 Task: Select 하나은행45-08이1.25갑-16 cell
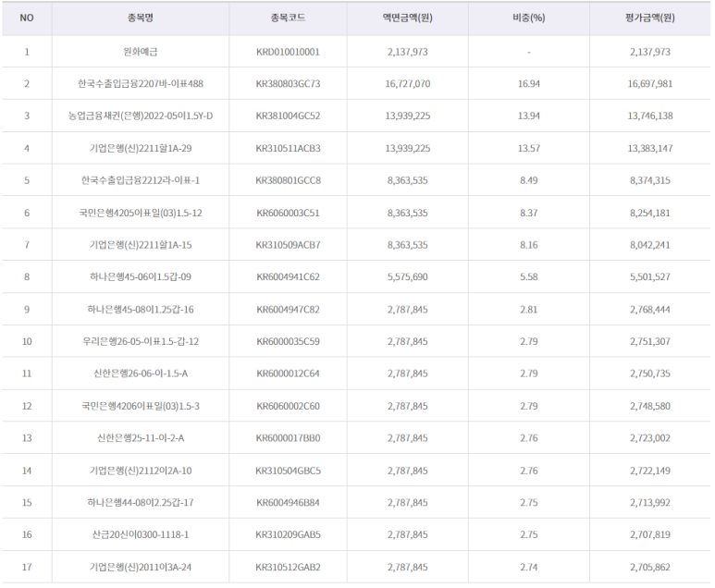point(141,310)
